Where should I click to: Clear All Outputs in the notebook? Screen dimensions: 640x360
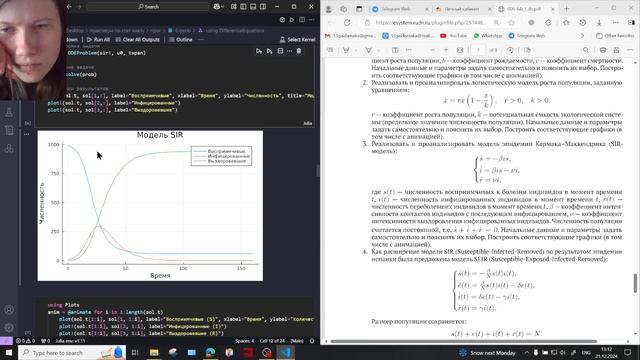click(x=138, y=40)
